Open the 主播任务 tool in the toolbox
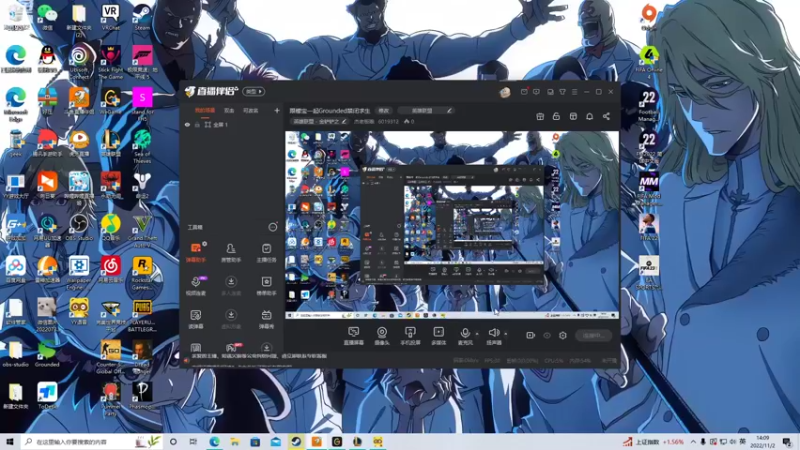Screen dimensions: 800x450 coord(266,253)
